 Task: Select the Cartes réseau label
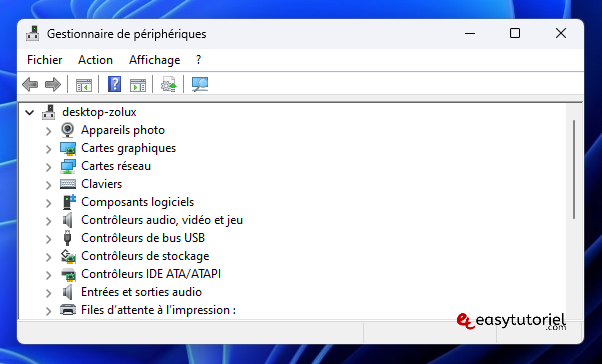point(116,166)
